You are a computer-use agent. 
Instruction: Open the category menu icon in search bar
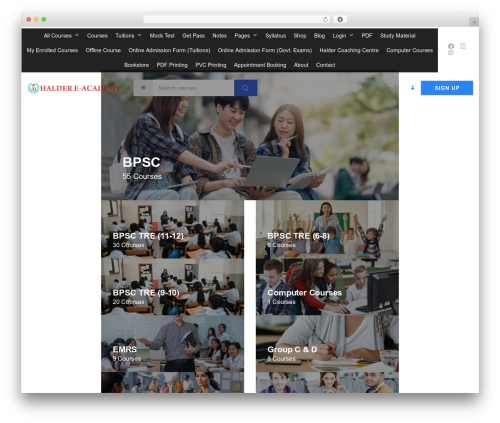point(143,88)
